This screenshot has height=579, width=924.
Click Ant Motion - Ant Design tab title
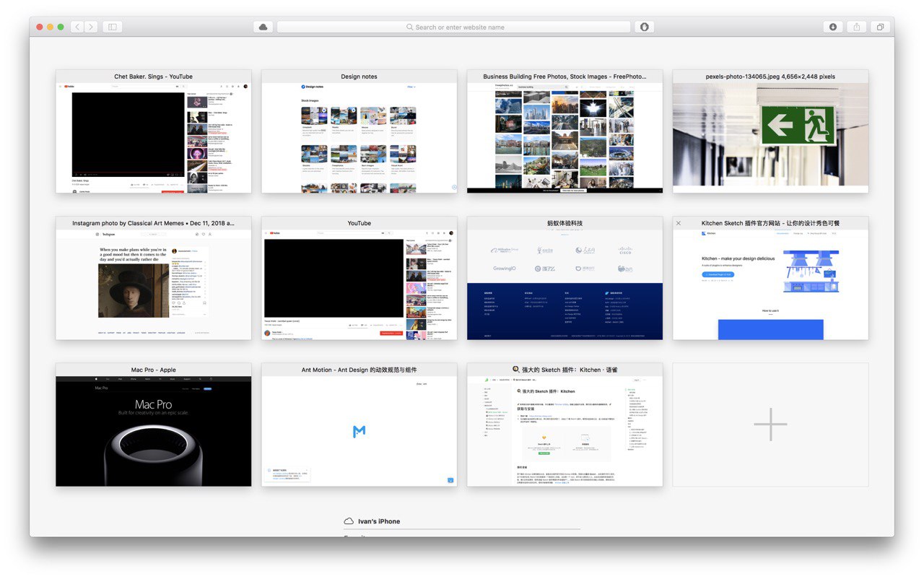tap(359, 370)
